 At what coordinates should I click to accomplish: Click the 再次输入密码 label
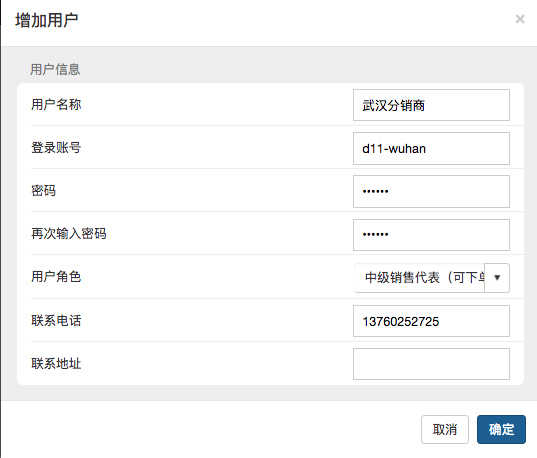[x=69, y=234]
